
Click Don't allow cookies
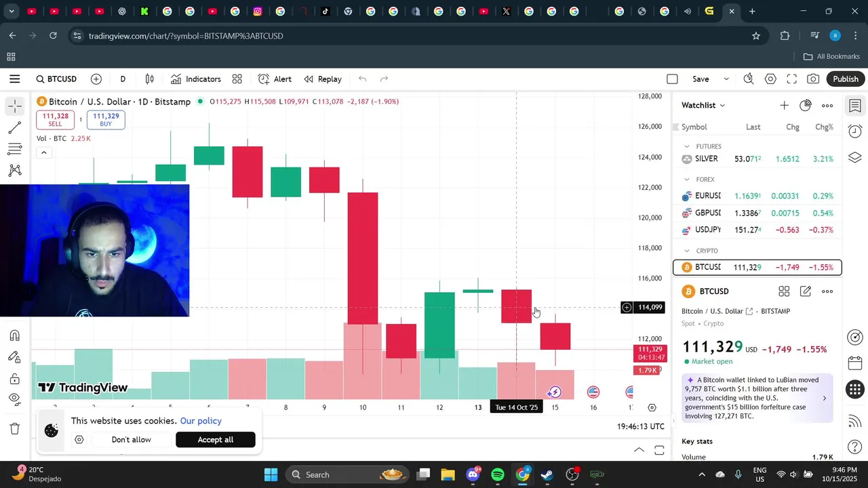click(x=132, y=440)
